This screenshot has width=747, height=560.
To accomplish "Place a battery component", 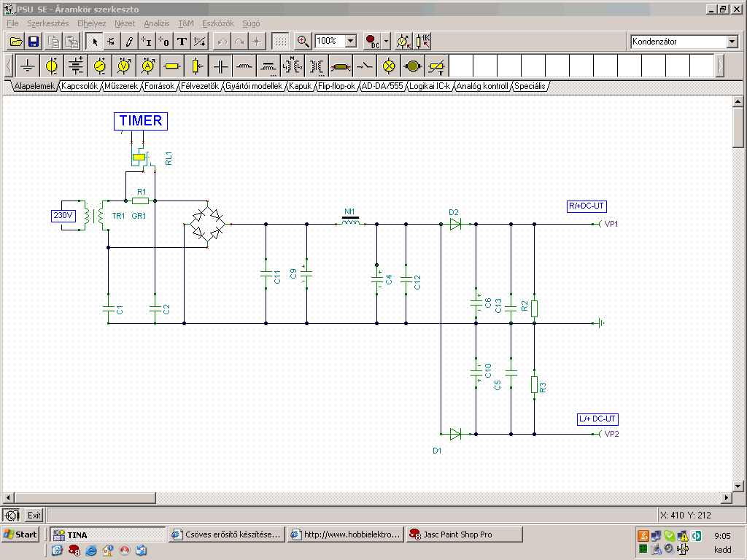I will point(76,66).
